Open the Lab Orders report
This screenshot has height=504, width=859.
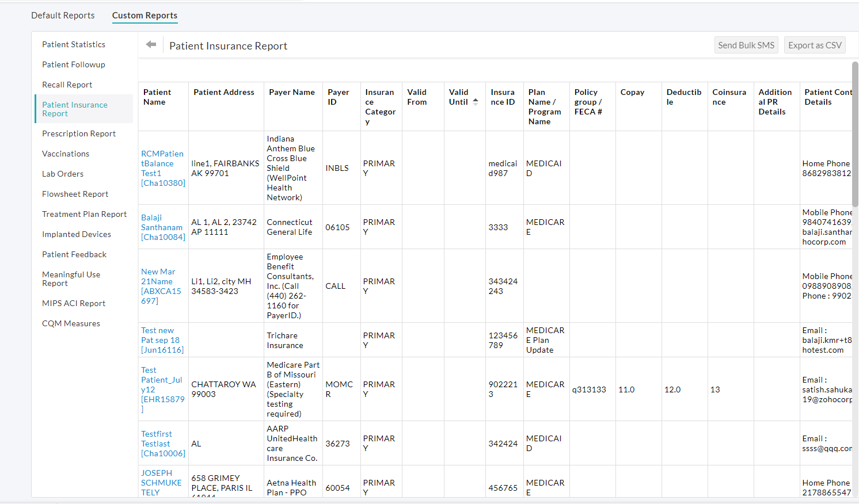click(62, 174)
